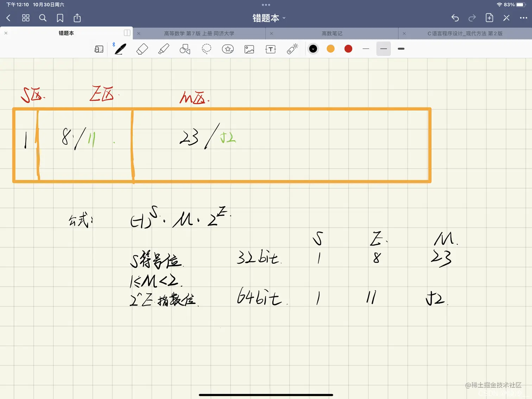The height and width of the screenshot is (399, 532).
Task: Undo the last stroke
Action: click(455, 18)
